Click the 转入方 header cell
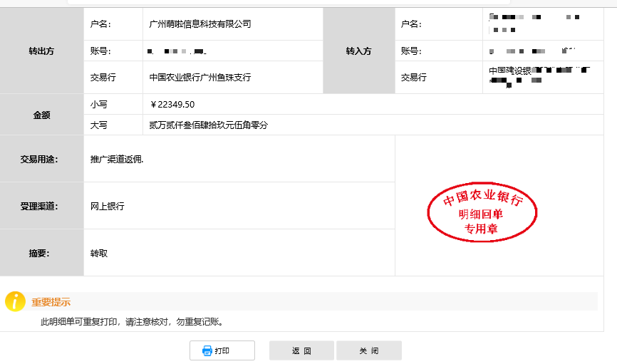The height and width of the screenshot is (364, 617). (x=359, y=51)
